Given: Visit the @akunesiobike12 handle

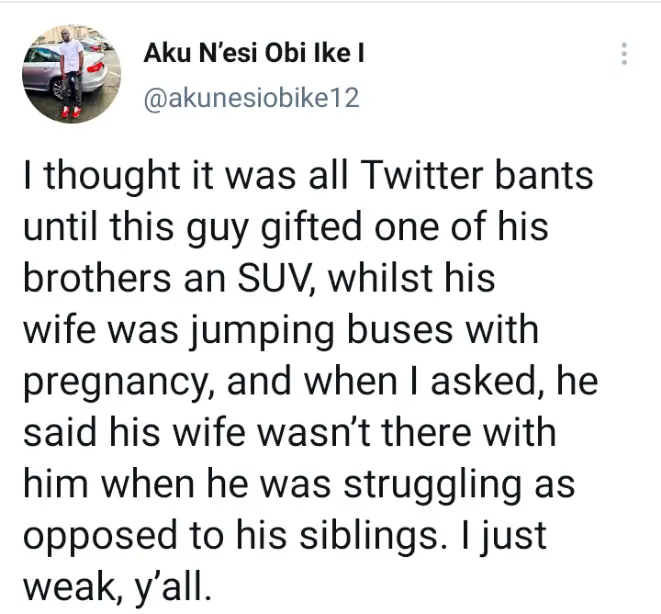Looking at the screenshot, I should click(x=251, y=99).
